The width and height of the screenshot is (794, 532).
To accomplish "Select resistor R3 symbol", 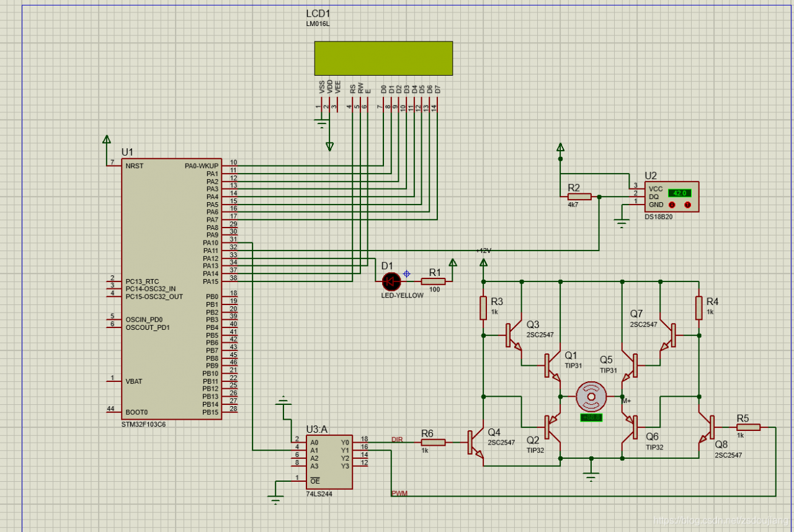I will click(x=483, y=308).
